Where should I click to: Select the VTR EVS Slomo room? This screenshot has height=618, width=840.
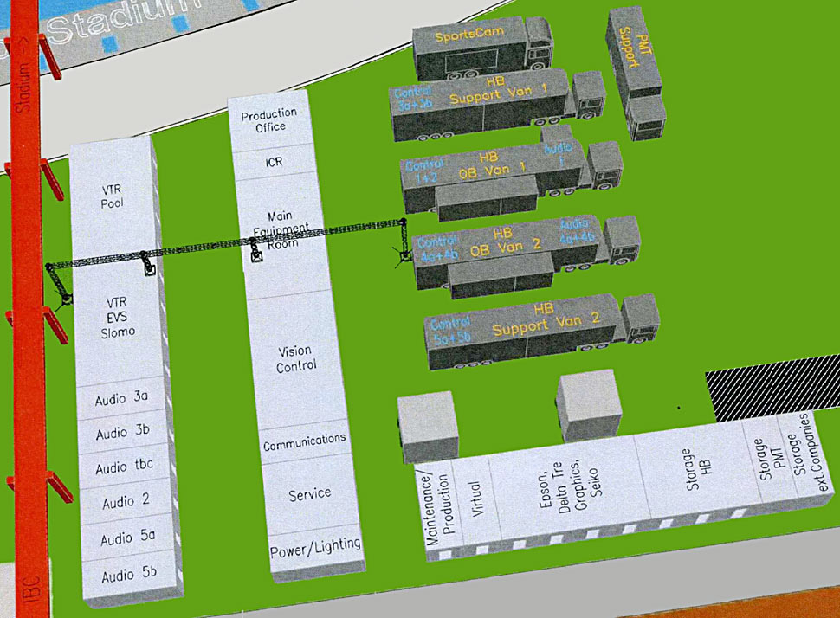(x=120, y=318)
